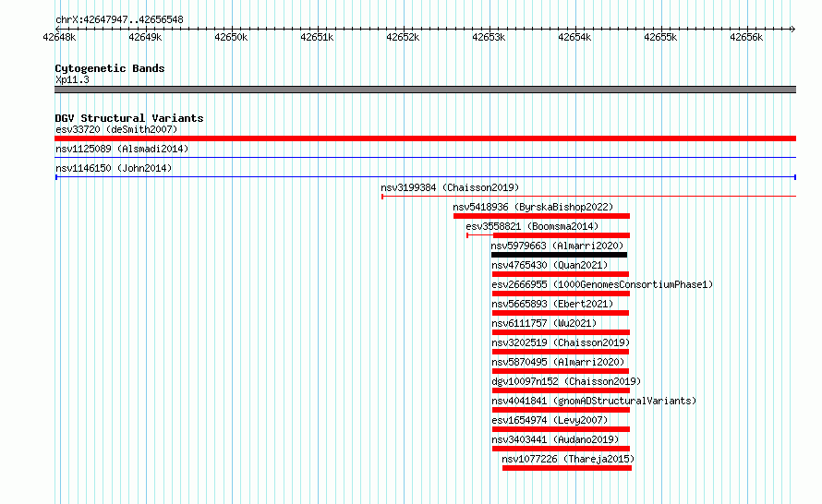The height and width of the screenshot is (504, 822).
Task: Open nsv3202519 (Chaisson2019) variant
Action: [x=561, y=342]
